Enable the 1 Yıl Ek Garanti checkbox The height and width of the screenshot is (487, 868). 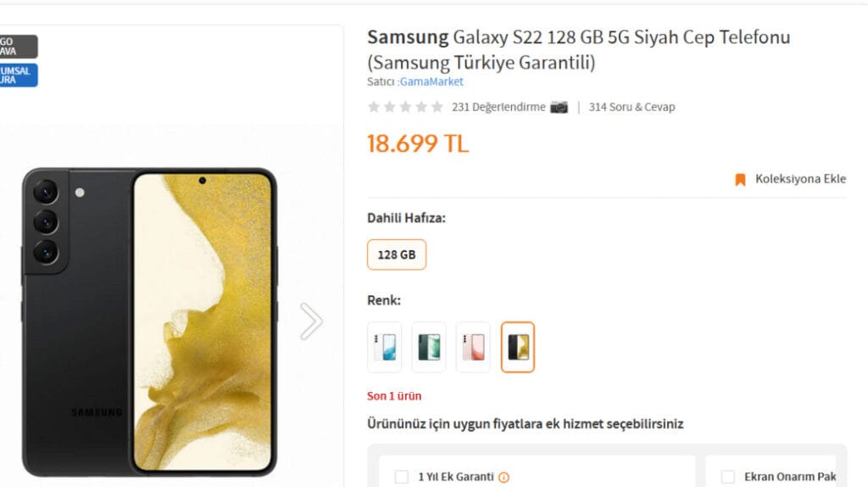(x=402, y=477)
